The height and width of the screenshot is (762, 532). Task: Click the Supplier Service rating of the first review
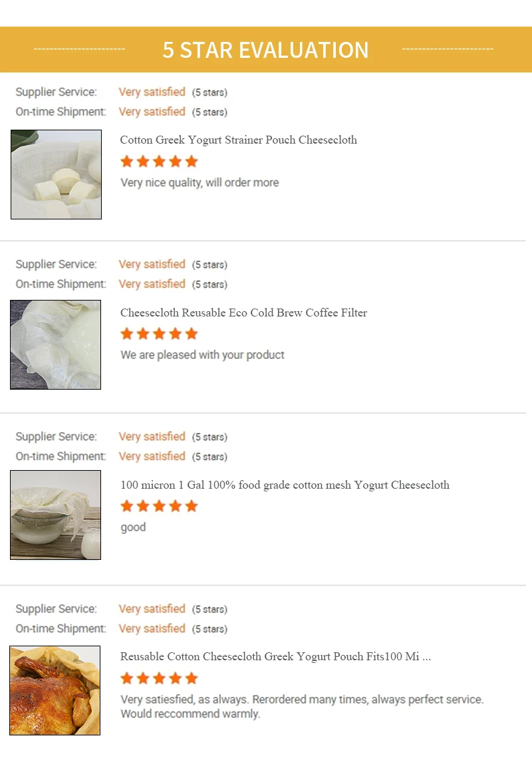coord(152,92)
